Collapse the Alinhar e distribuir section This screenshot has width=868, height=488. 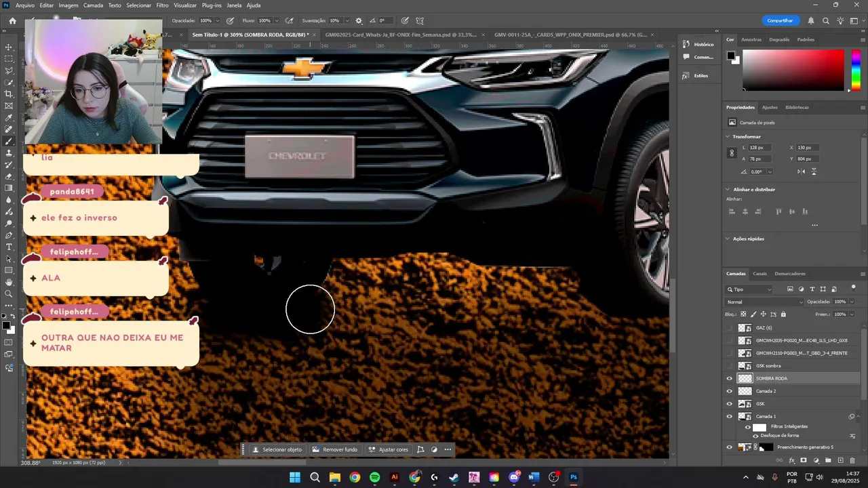(x=728, y=189)
